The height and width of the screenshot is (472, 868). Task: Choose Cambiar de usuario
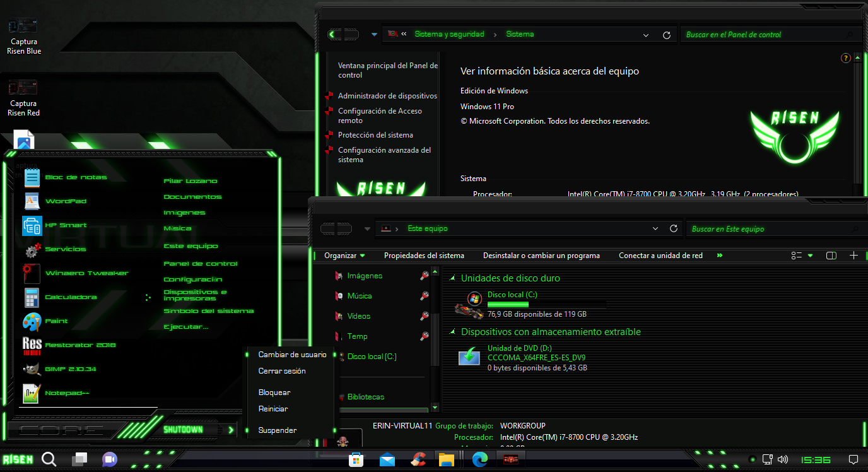pyautogui.click(x=293, y=355)
